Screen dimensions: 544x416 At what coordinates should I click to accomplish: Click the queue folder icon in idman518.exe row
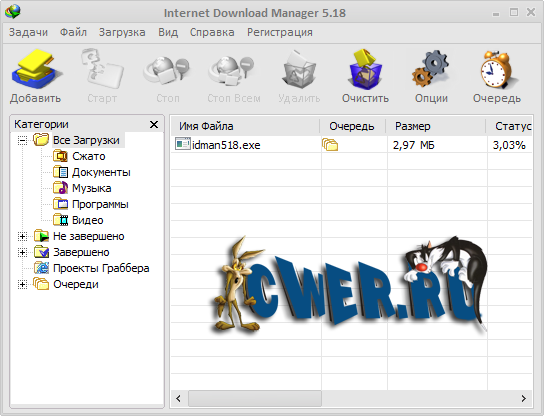point(330,144)
